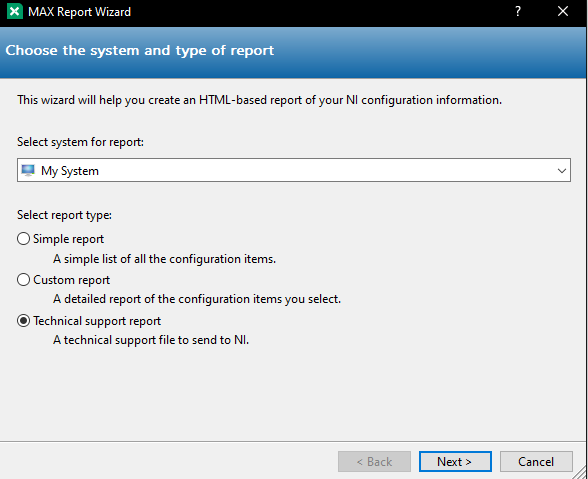Screen dimensions: 588x479
Task: Click the wizard introduction sentence about HTML-based report
Action: [x=259, y=100]
